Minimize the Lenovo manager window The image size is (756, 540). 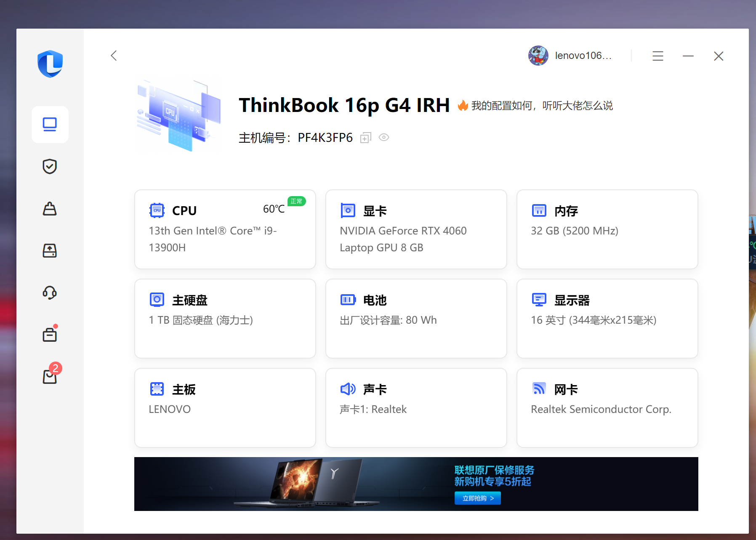point(688,56)
